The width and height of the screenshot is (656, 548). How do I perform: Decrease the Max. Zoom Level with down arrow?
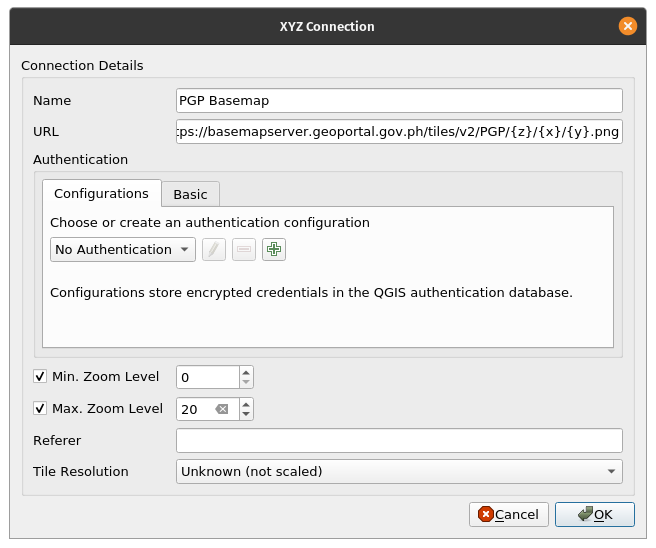point(246,414)
